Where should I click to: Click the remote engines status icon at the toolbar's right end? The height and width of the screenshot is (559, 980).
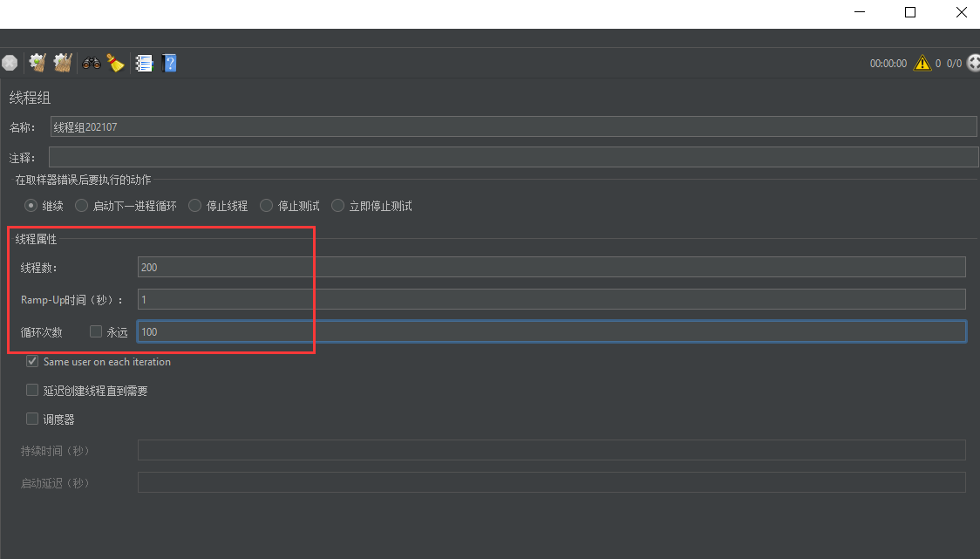973,63
